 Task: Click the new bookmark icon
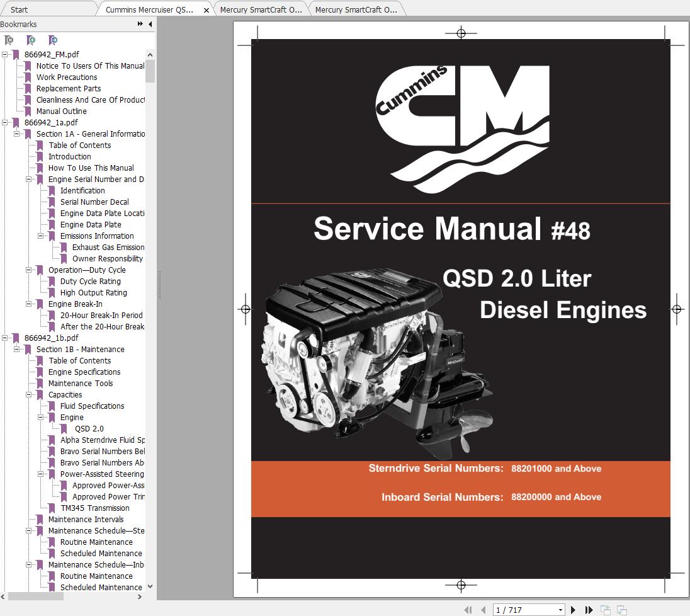click(x=31, y=40)
